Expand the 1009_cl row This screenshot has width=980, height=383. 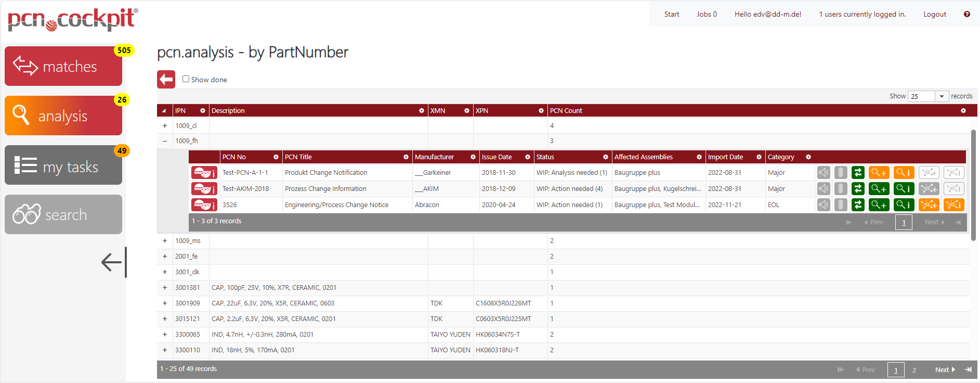pyautogui.click(x=165, y=126)
